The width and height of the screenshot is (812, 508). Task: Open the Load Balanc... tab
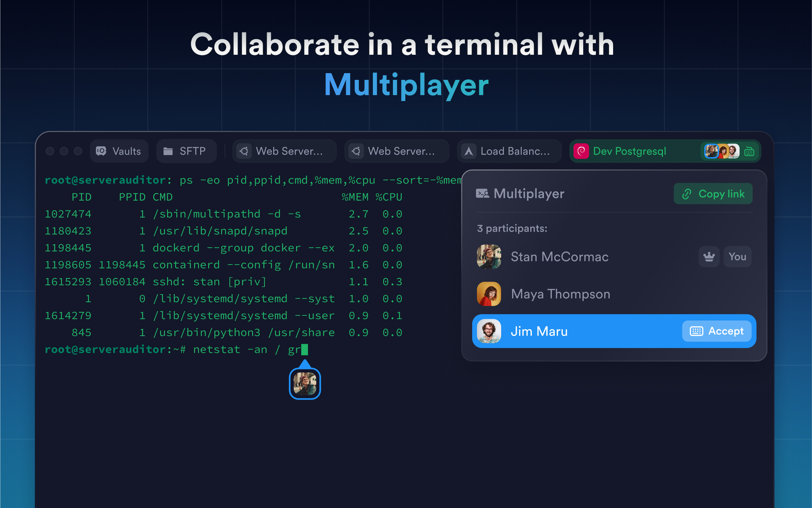(x=509, y=151)
